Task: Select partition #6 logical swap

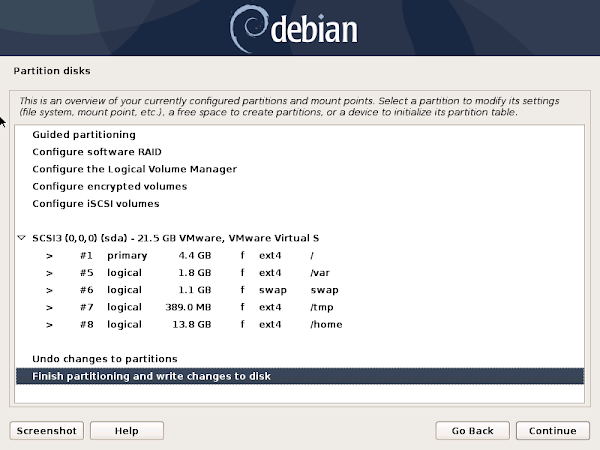Action: tap(300, 290)
